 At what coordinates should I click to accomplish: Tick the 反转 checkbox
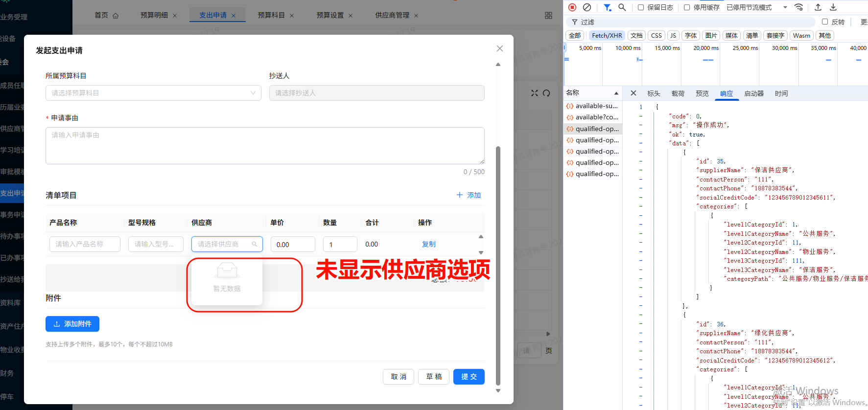[x=825, y=22]
